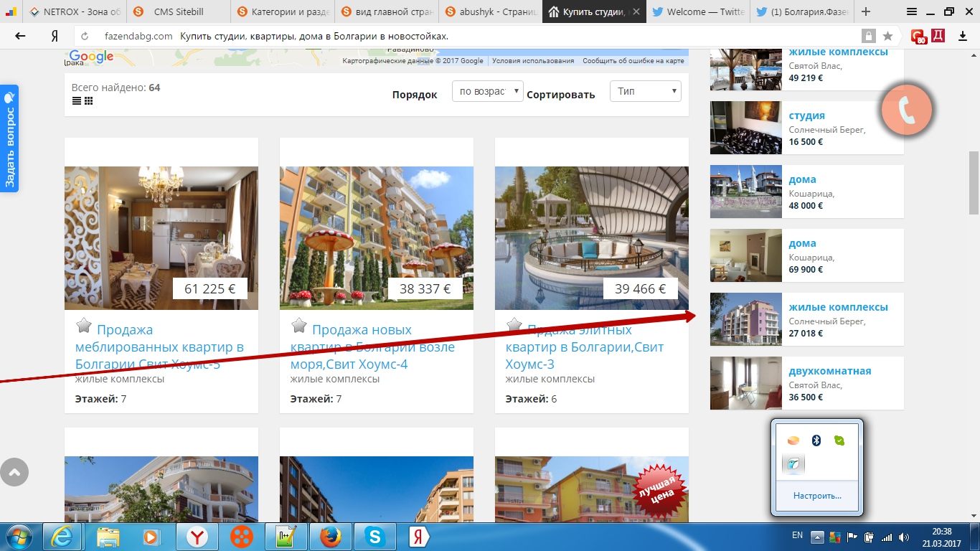Open the 38 337 € mushroom playground photo
Viewport: 980px width, 551px height.
(x=377, y=238)
